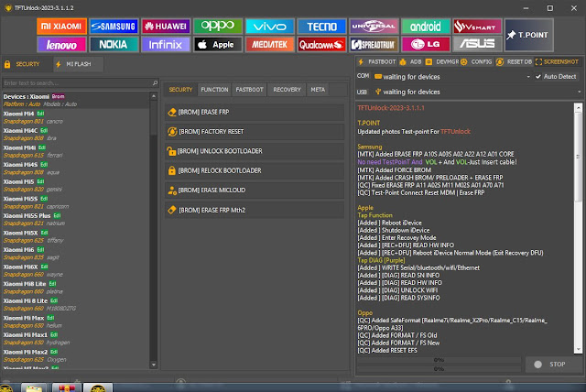Select Xiaomi Mi5S Plus natrium device

point(76,220)
